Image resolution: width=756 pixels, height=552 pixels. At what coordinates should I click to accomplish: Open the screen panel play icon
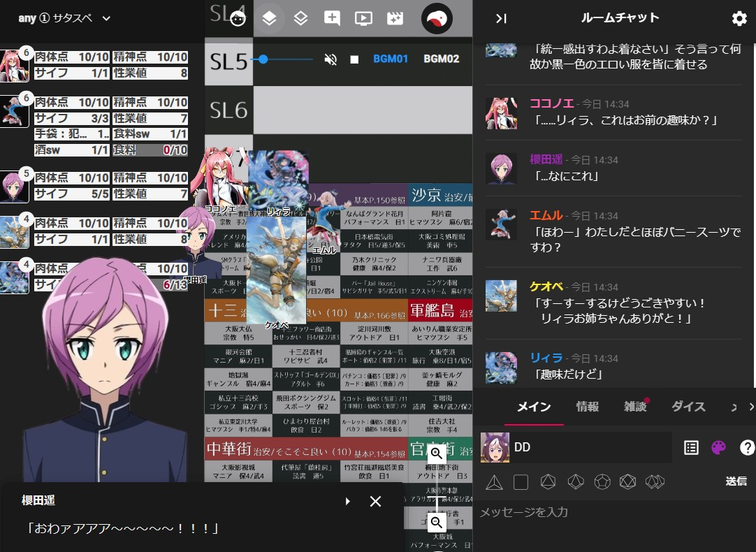click(363, 18)
